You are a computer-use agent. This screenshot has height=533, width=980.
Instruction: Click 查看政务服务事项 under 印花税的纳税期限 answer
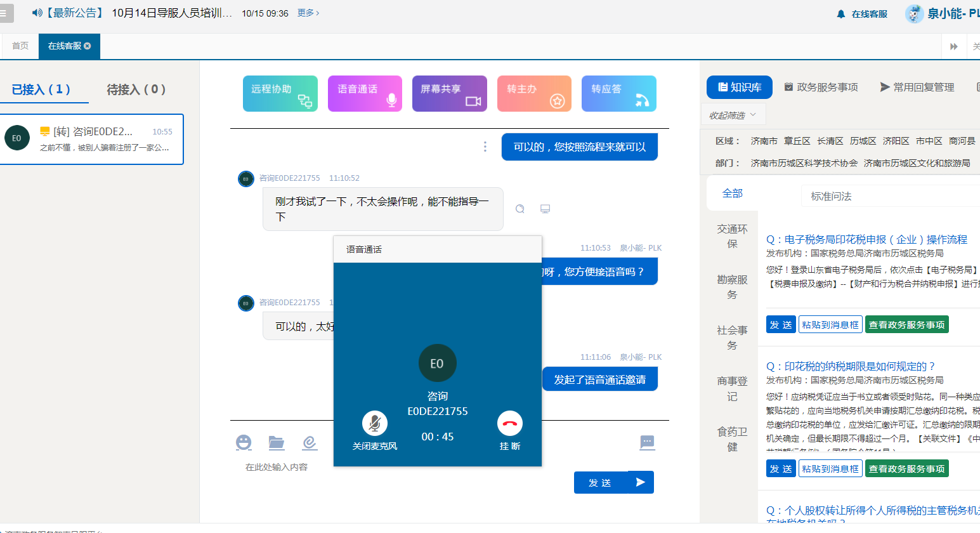tap(907, 469)
